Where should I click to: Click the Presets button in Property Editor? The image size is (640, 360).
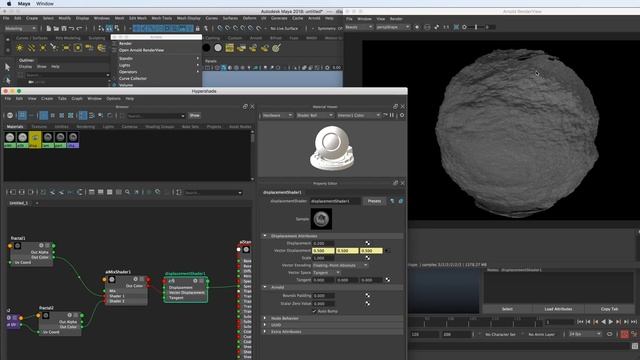[374, 201]
